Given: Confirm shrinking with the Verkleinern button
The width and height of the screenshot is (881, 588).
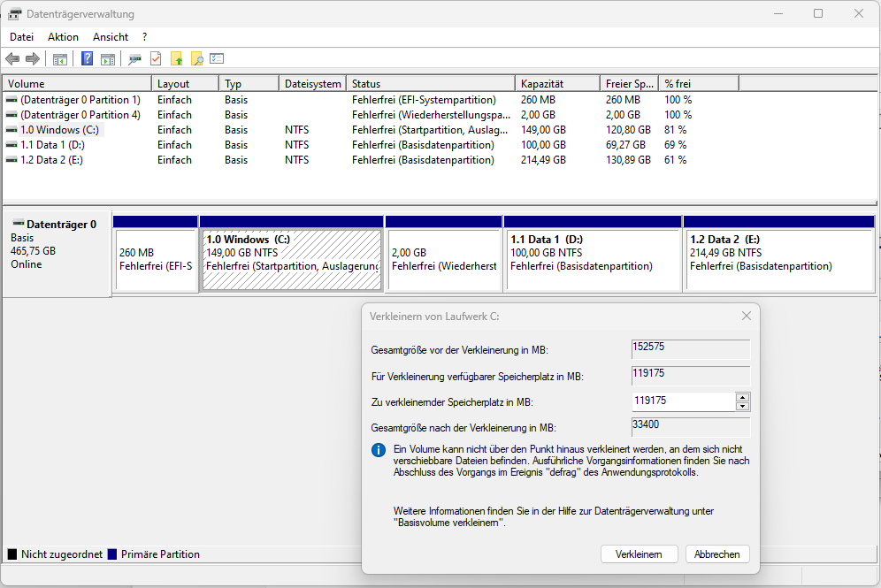Looking at the screenshot, I should point(639,554).
